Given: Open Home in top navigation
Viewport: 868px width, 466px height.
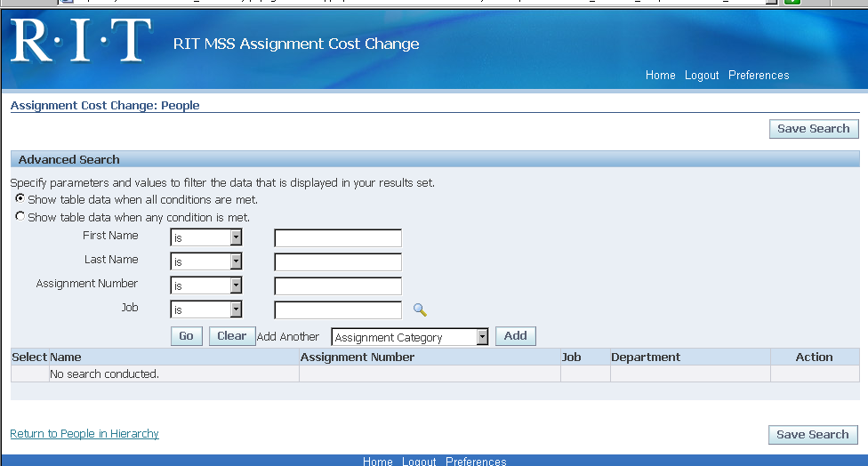Looking at the screenshot, I should tap(660, 76).
